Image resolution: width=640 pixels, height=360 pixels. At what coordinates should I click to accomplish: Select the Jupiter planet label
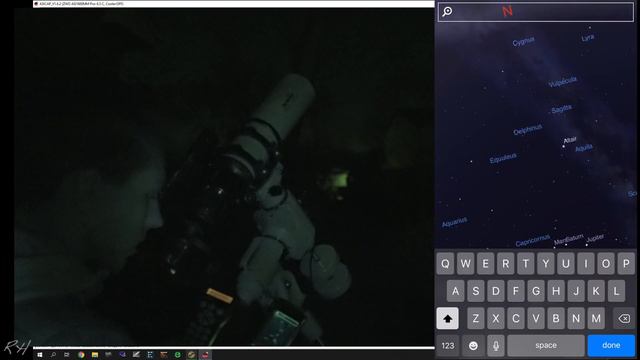point(595,238)
